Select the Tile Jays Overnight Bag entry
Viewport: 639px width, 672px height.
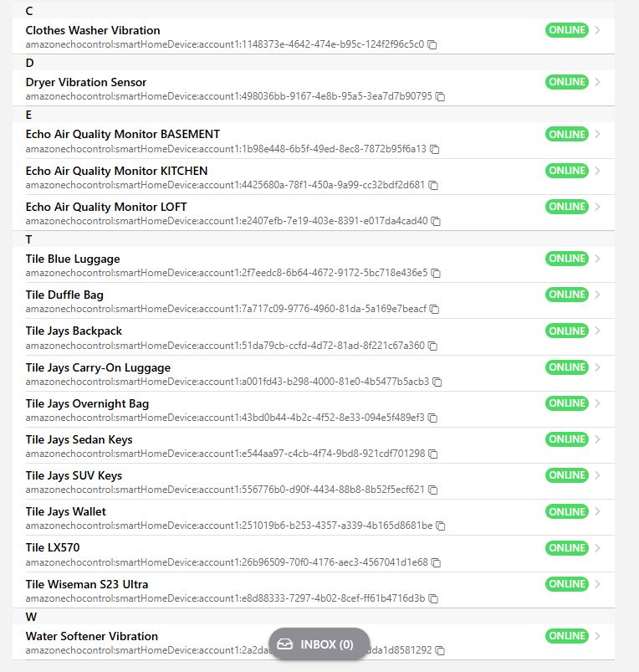87,403
